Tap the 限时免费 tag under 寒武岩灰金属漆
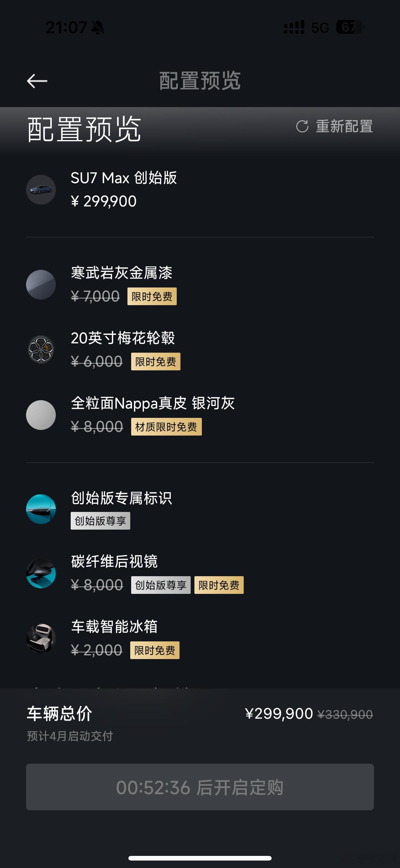 click(x=152, y=296)
